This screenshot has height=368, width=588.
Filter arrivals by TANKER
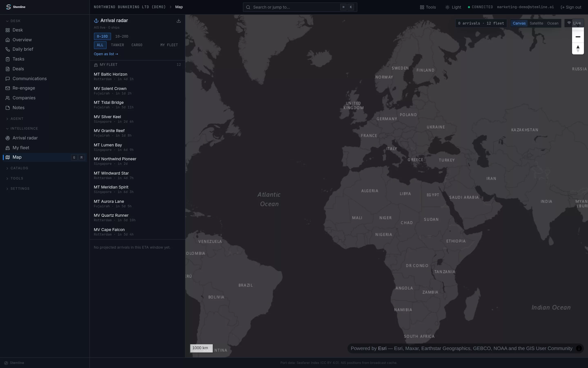tap(117, 45)
